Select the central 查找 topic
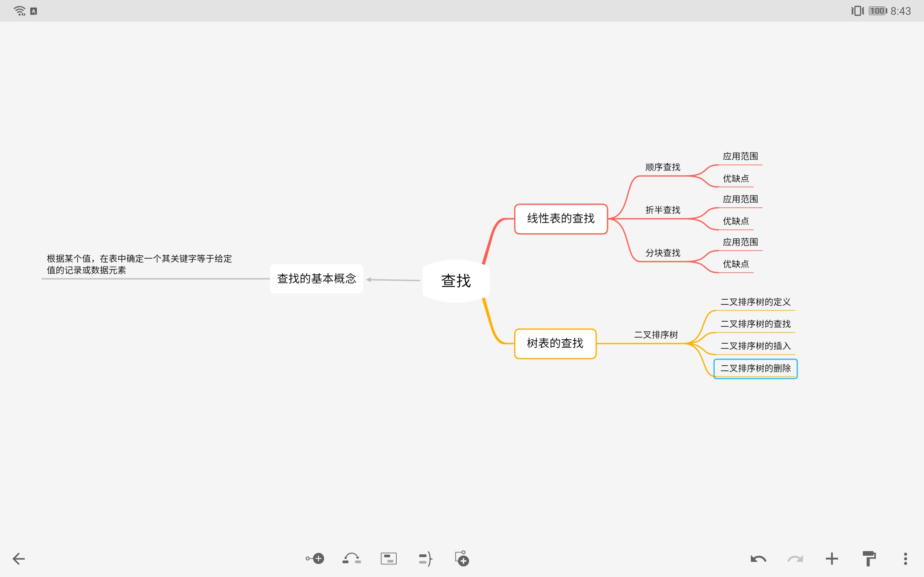 pos(456,281)
